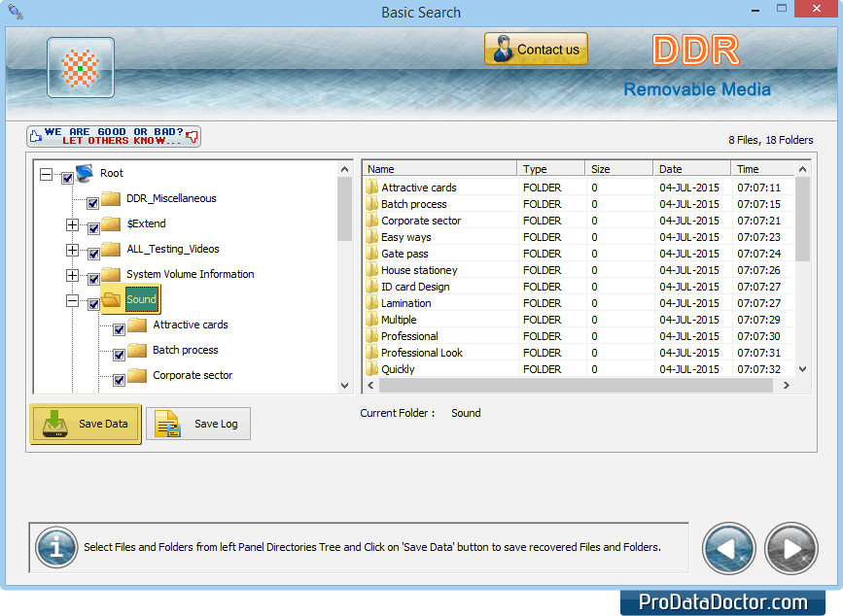Click the Save Data button

(x=86, y=425)
